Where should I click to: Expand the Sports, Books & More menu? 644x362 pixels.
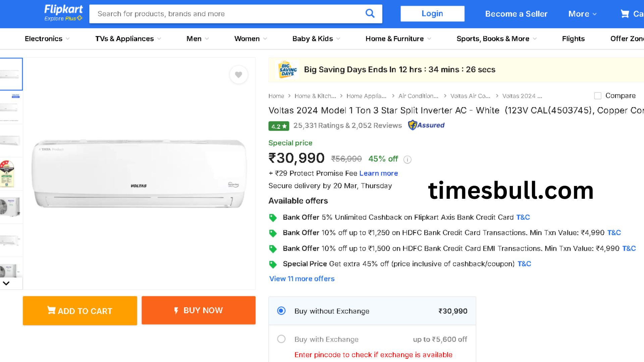point(497,39)
